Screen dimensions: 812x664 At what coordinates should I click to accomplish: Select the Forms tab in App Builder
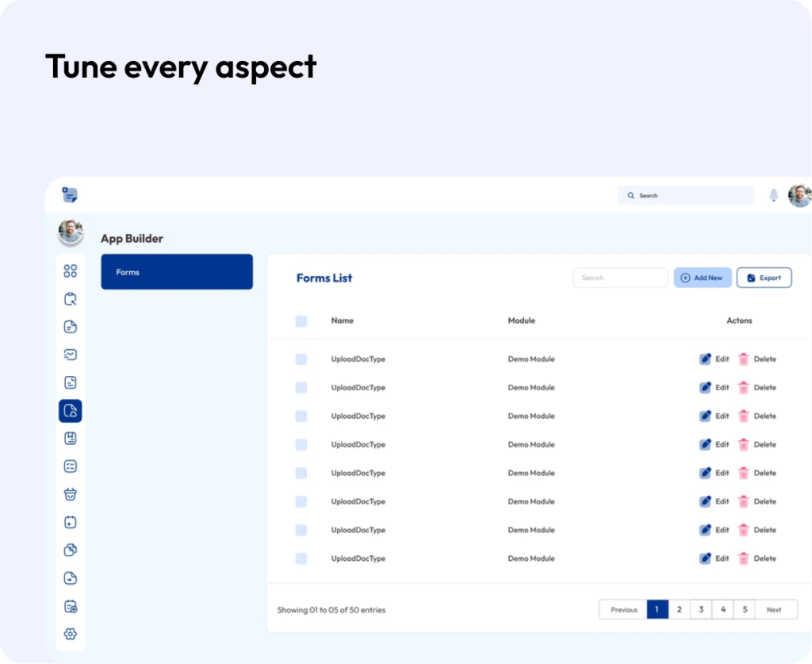177,272
